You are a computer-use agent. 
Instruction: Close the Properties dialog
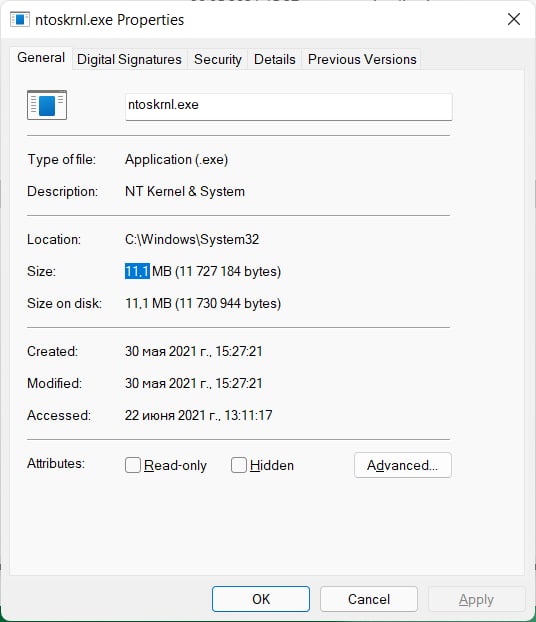tap(514, 19)
